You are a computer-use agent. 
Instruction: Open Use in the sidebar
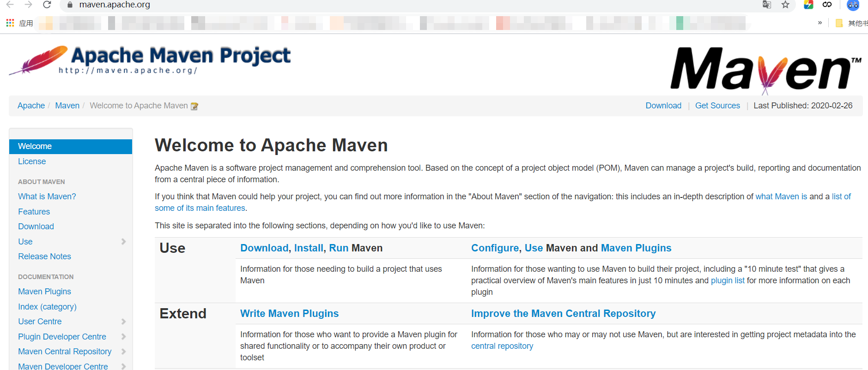pos(25,242)
